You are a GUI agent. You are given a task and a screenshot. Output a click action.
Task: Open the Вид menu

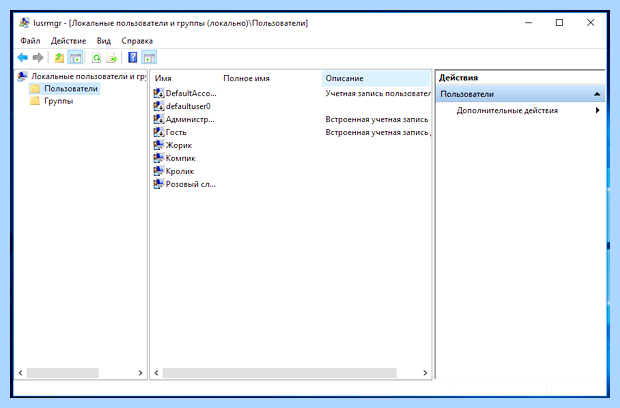(104, 41)
